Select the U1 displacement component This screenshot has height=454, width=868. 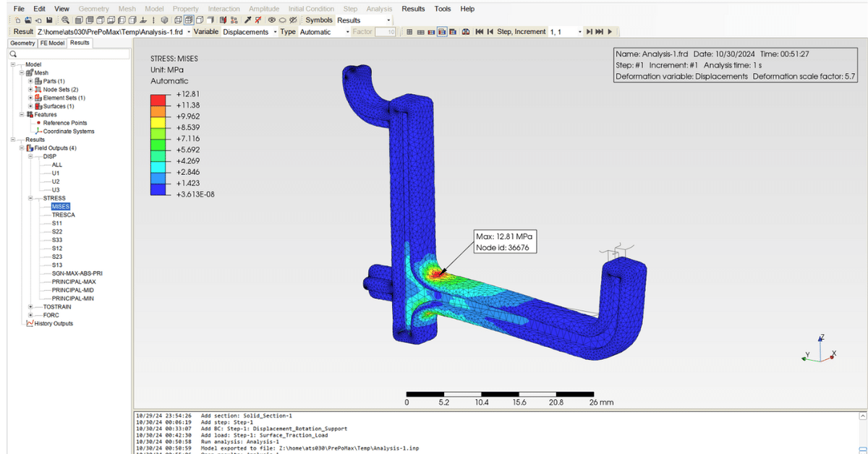click(56, 173)
